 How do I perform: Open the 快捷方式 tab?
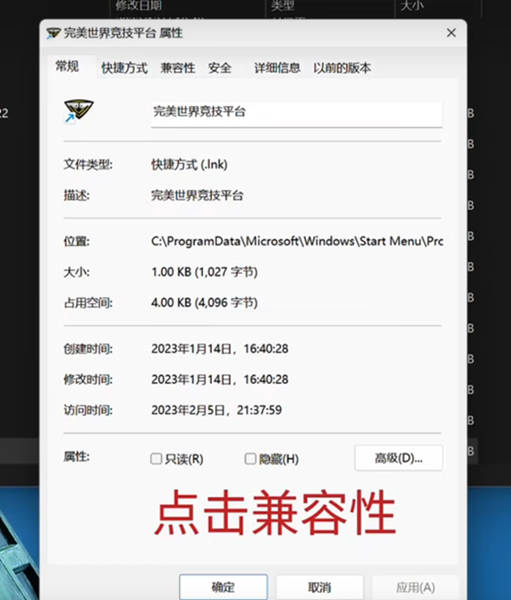pyautogui.click(x=124, y=68)
